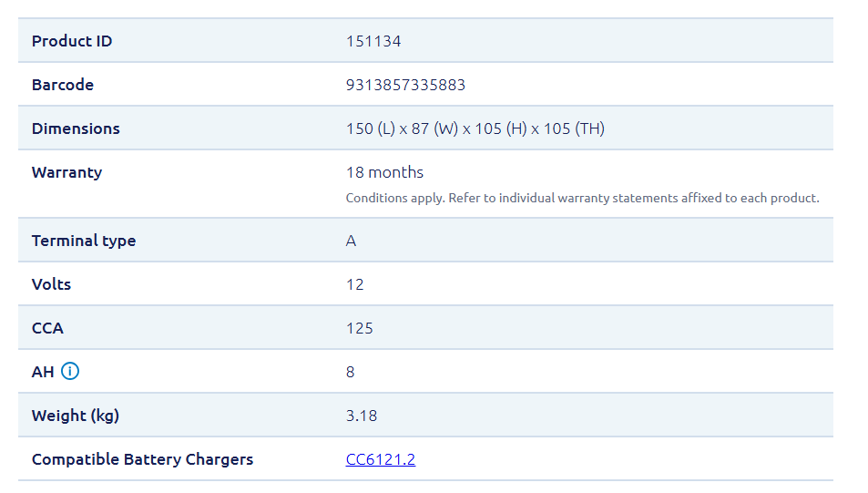Click the Terminal type row label
Viewport: 868px width, 493px height.
coord(84,241)
